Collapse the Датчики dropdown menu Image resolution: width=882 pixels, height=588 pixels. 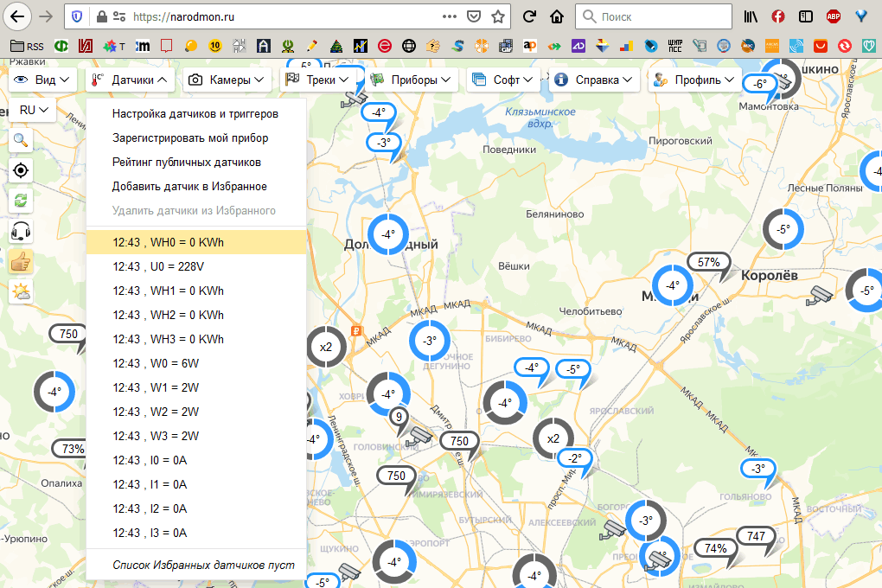[130, 80]
